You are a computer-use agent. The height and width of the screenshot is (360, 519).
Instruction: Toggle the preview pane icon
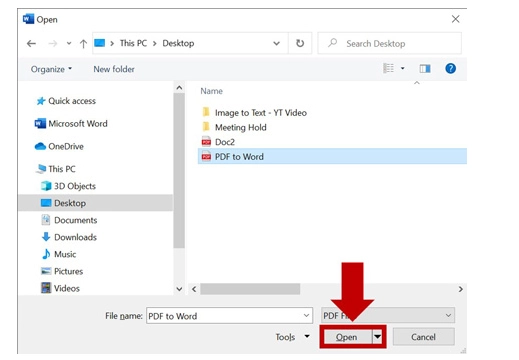pos(425,68)
